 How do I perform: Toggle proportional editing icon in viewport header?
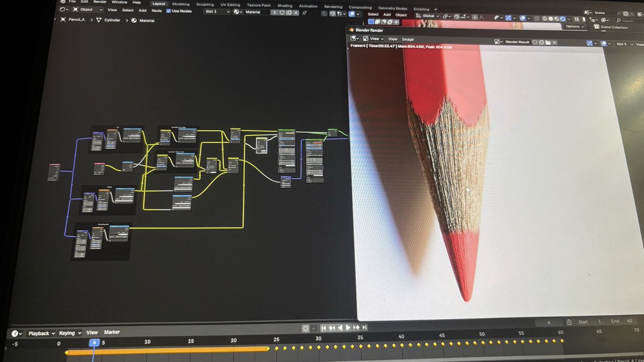click(x=474, y=17)
